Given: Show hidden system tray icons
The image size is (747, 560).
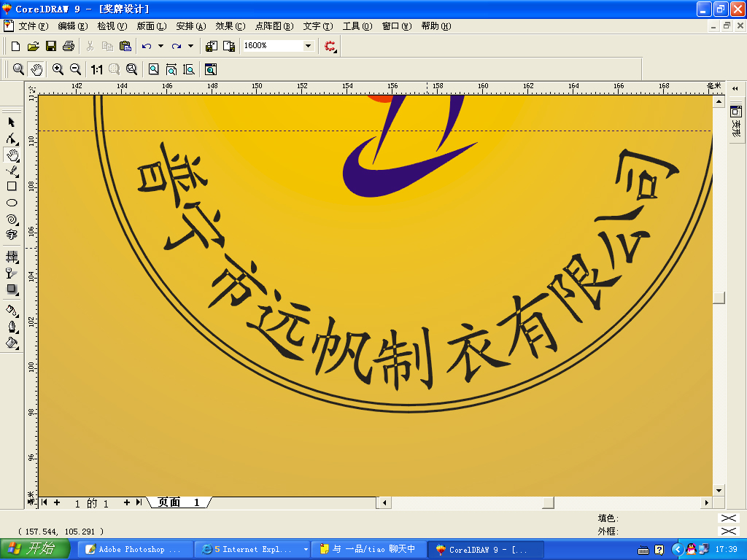Looking at the screenshot, I should click(x=678, y=550).
